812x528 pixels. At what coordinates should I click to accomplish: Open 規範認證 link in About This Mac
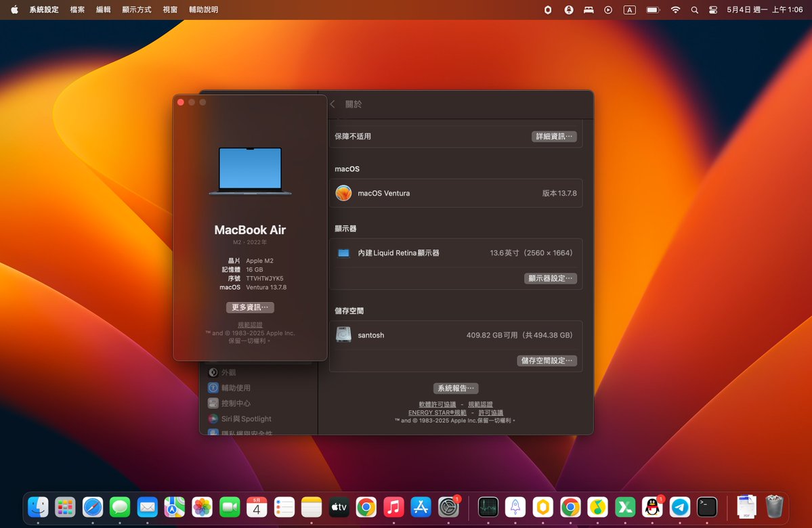click(250, 324)
